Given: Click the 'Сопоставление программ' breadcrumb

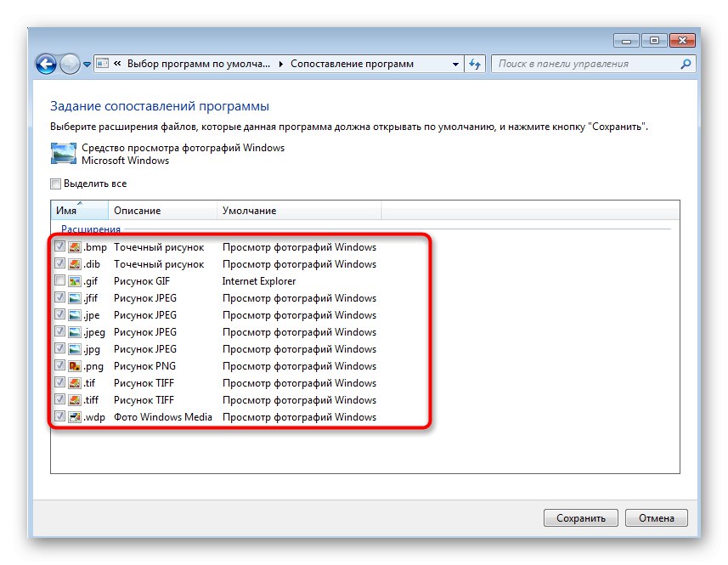Looking at the screenshot, I should [352, 64].
